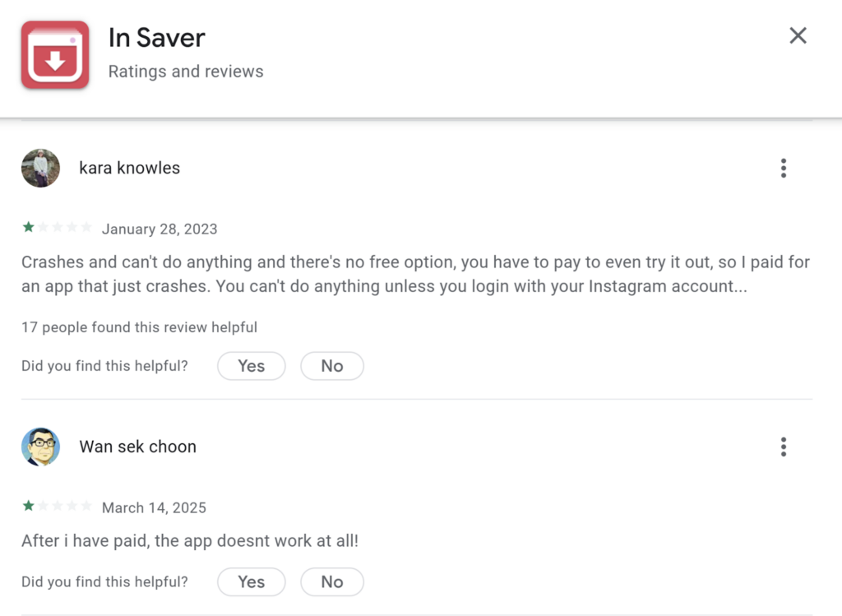
Task: Select the reviewer name Wan sek choon
Action: click(137, 447)
